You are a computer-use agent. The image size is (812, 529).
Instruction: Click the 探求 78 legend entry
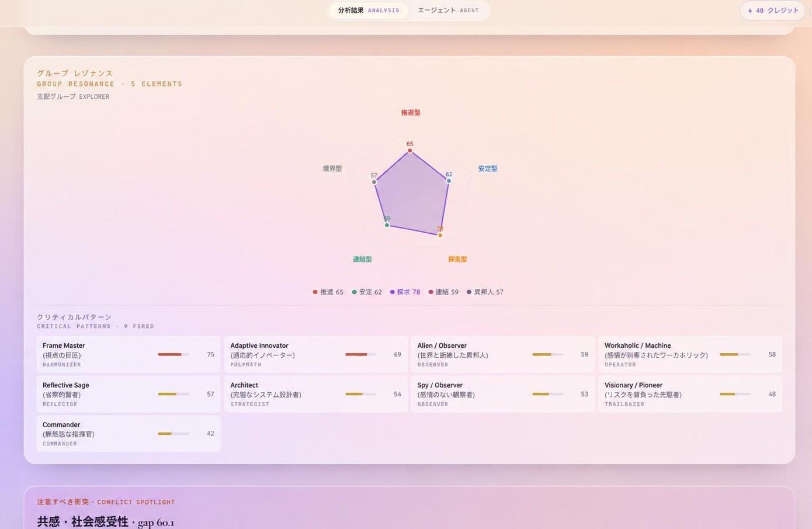pos(405,292)
